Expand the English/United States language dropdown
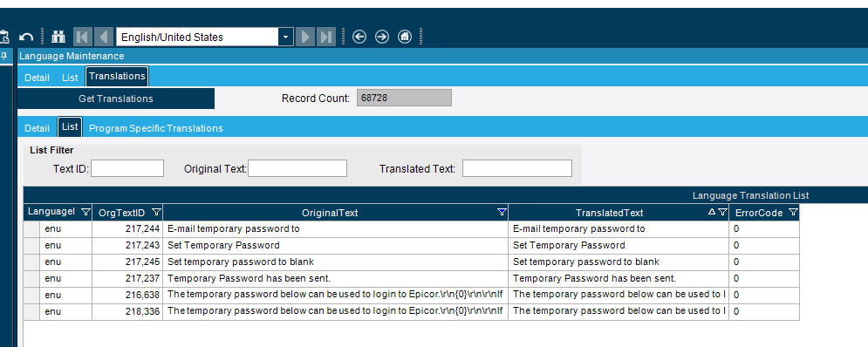The width and height of the screenshot is (868, 347). pos(285,37)
